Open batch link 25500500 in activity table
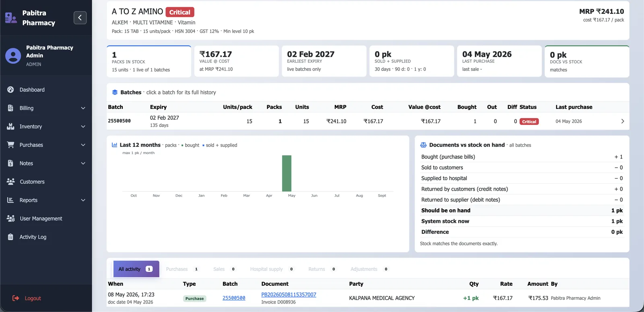644x312 pixels. (x=234, y=298)
